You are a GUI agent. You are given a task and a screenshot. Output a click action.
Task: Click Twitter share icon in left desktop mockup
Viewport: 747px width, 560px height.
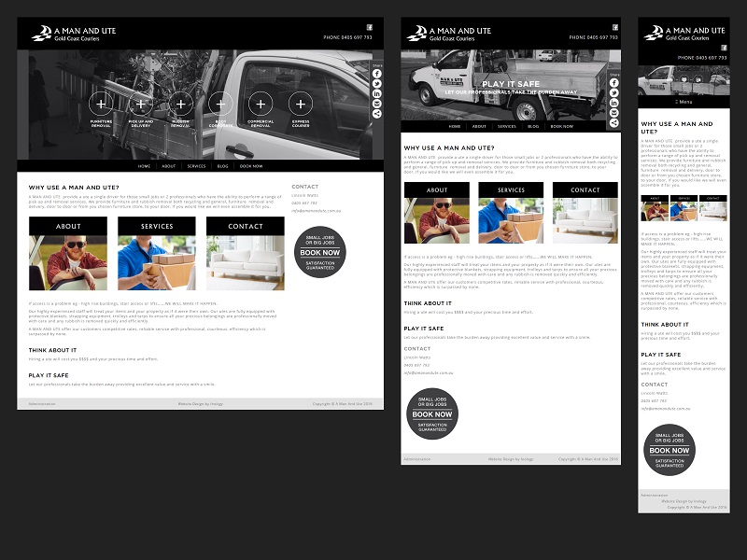377,83
